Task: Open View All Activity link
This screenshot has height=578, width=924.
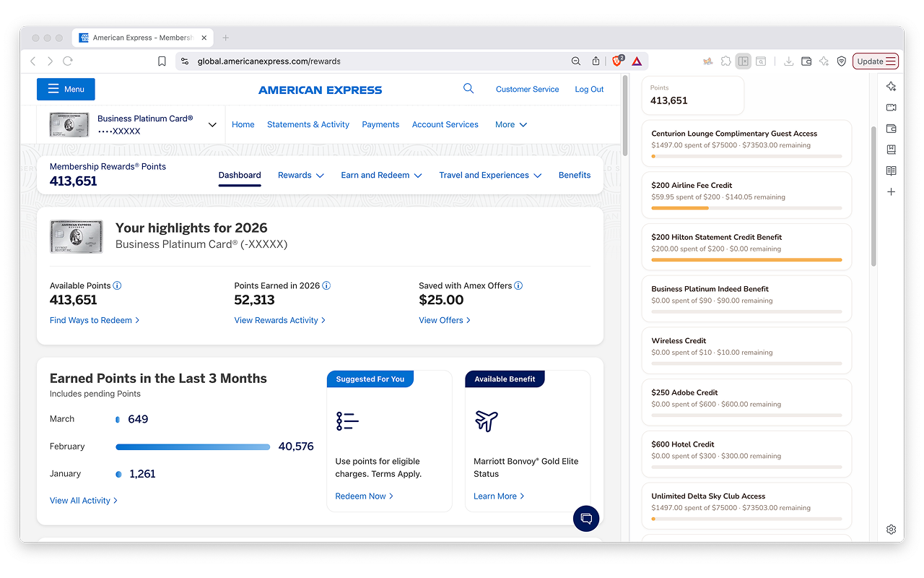Action: click(x=84, y=500)
